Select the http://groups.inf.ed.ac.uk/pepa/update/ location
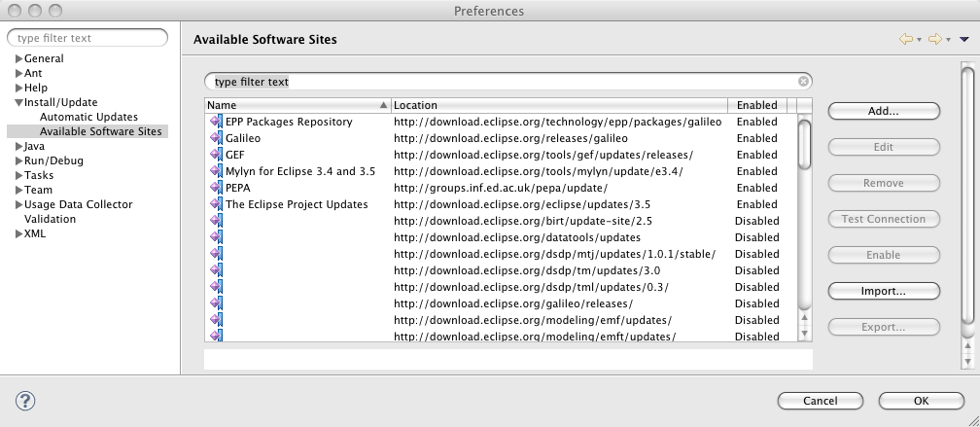This screenshot has height=427, width=980. pos(501,188)
